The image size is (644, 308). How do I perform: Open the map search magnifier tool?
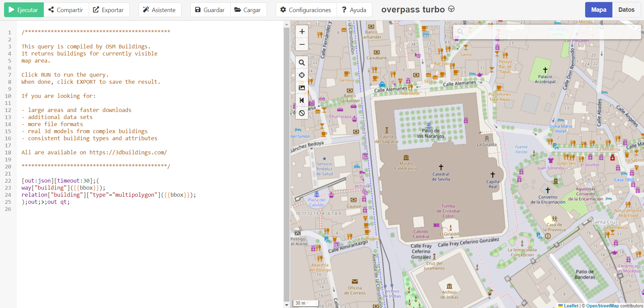[302, 63]
